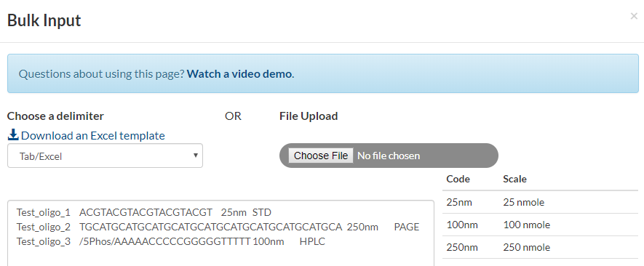Close the Bulk Input dialog

point(634,17)
